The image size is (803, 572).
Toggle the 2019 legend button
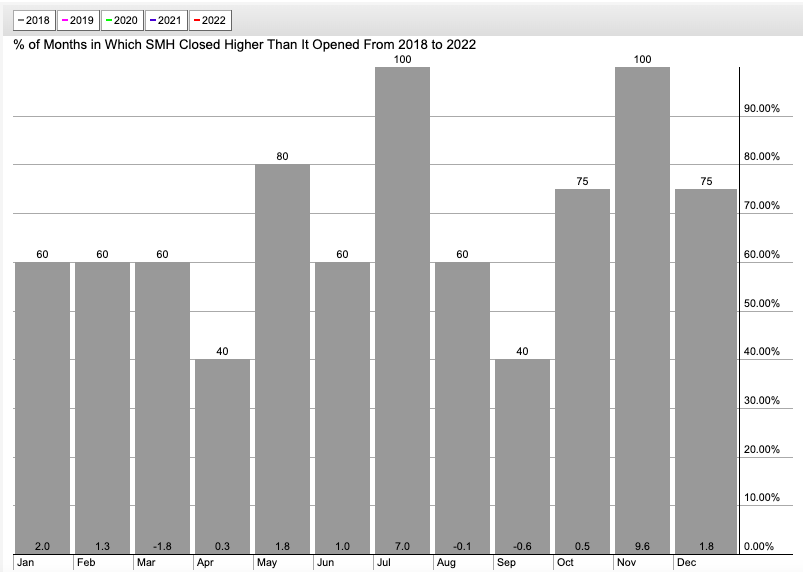point(78,20)
